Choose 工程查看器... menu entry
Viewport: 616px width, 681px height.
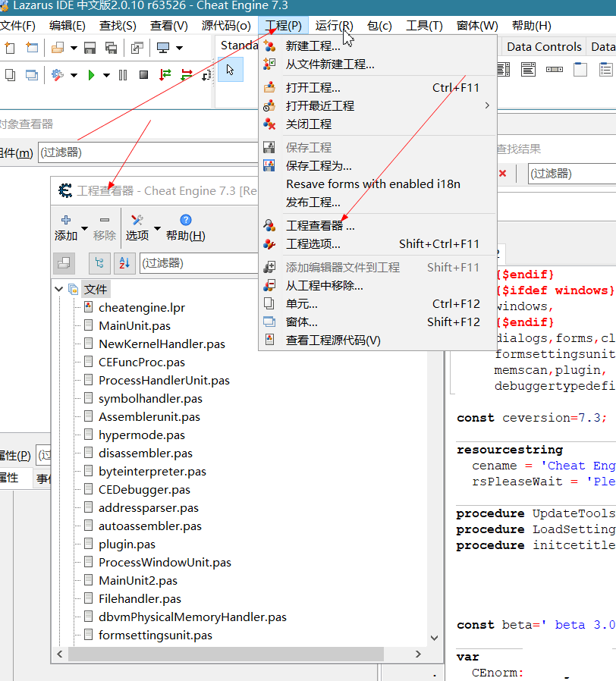(378, 226)
